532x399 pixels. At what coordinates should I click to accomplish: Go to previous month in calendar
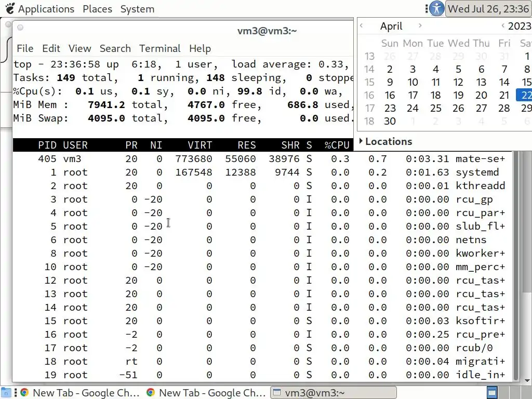click(x=362, y=25)
